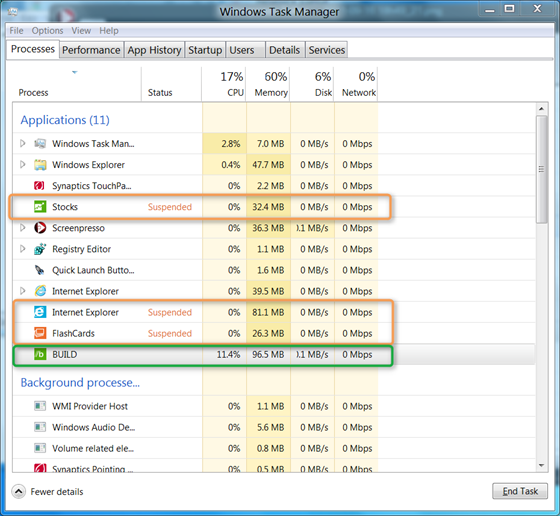Click the End Task button

[520, 491]
